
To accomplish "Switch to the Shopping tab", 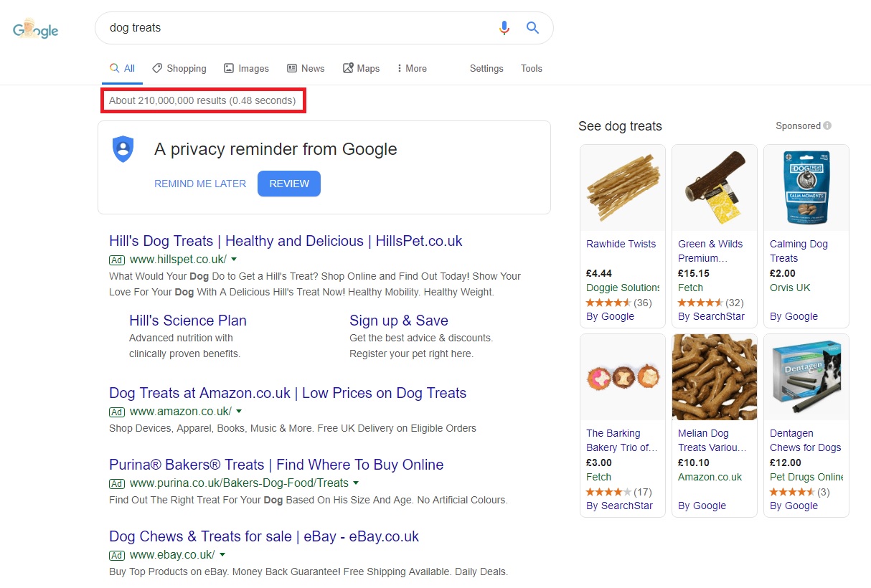I will coord(179,69).
